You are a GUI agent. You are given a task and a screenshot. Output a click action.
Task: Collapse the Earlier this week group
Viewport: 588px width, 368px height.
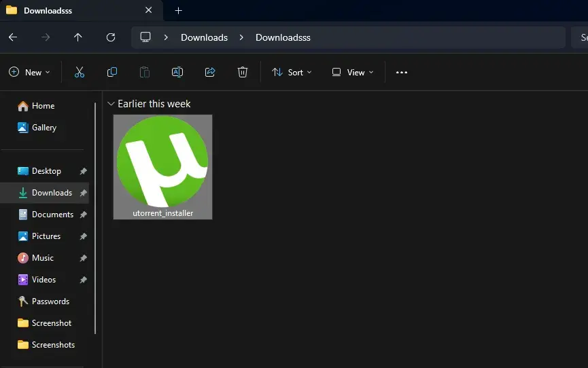pyautogui.click(x=111, y=104)
